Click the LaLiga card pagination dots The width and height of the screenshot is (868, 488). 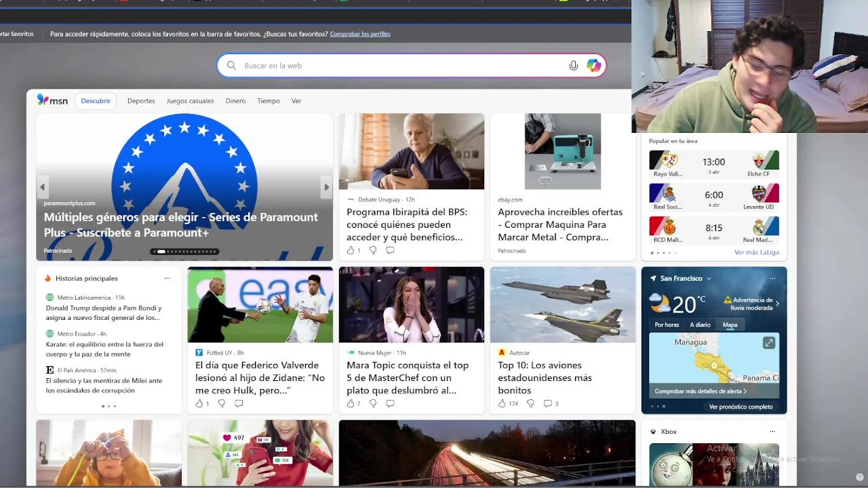[663, 253]
